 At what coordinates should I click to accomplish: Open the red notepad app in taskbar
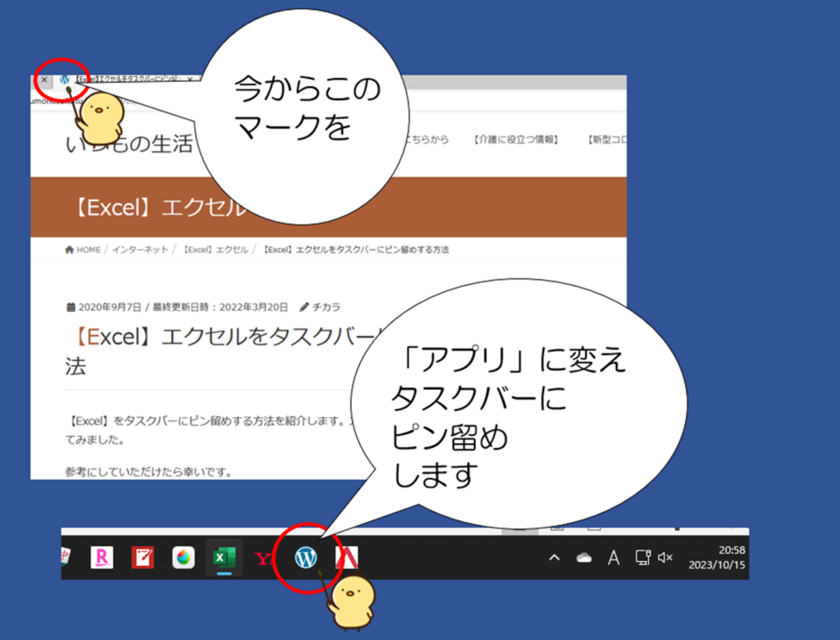[x=143, y=558]
